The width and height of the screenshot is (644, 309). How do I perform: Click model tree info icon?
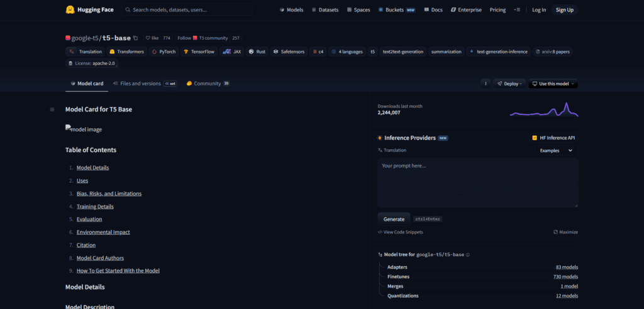(468, 255)
